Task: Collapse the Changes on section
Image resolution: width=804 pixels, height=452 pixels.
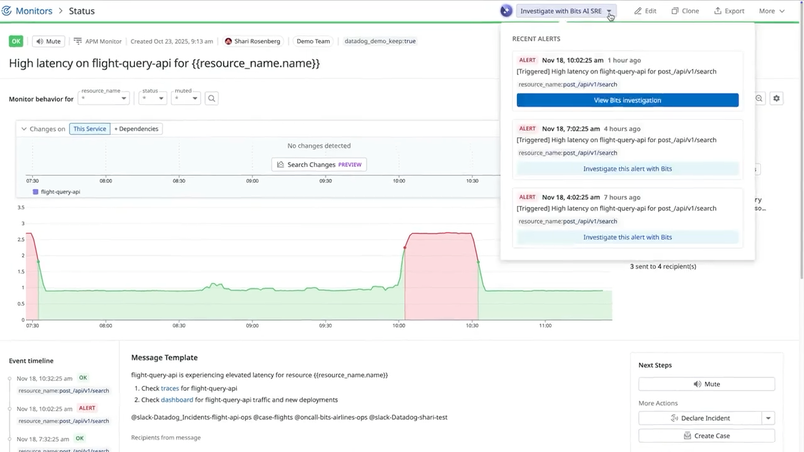Action: tap(24, 129)
